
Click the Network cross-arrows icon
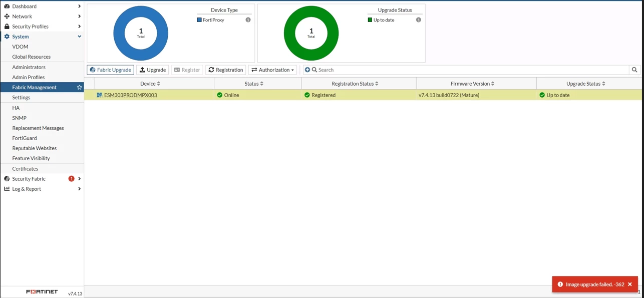pos(7,17)
